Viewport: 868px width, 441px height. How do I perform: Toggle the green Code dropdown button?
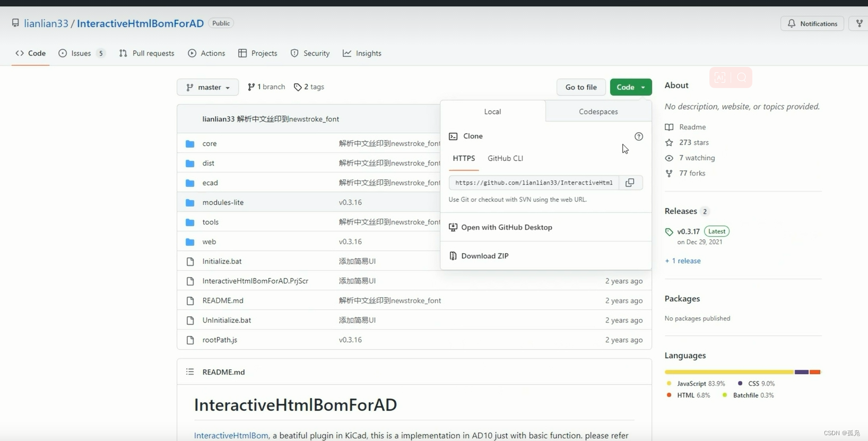[x=631, y=87]
